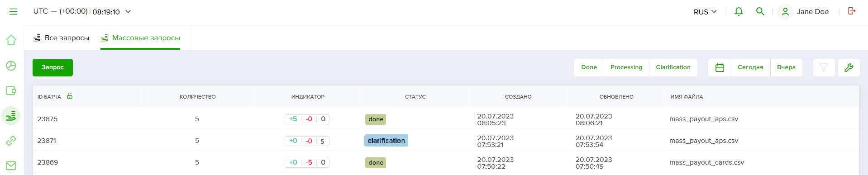Switch to Все запросы tab
868x175 pixels.
pyautogui.click(x=61, y=38)
